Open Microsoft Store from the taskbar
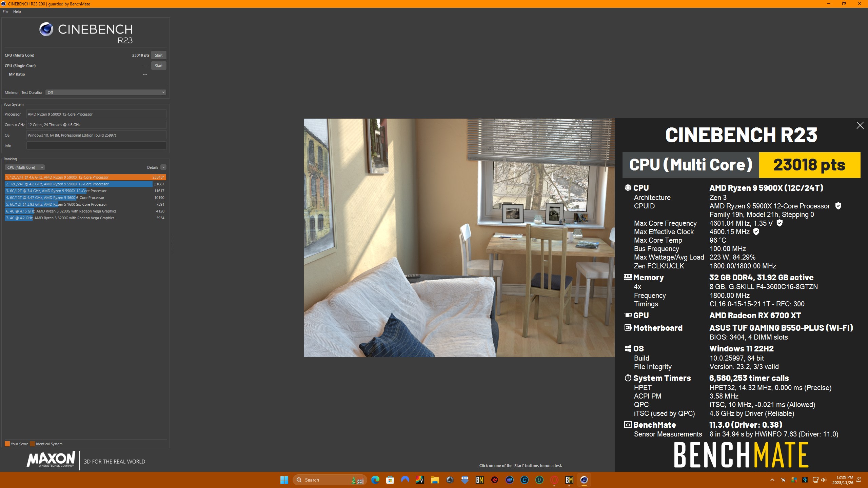 pyautogui.click(x=390, y=480)
